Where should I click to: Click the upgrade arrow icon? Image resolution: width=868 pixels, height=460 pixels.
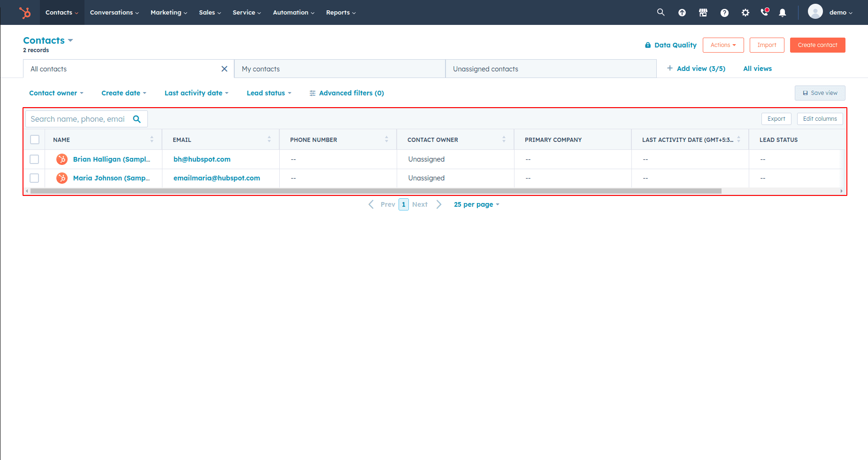click(x=682, y=13)
